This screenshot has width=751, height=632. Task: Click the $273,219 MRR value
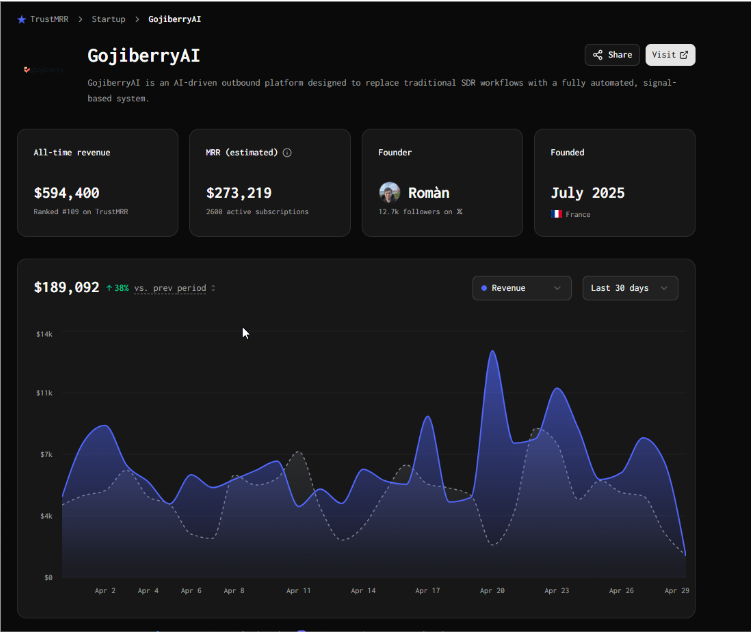[x=239, y=193]
